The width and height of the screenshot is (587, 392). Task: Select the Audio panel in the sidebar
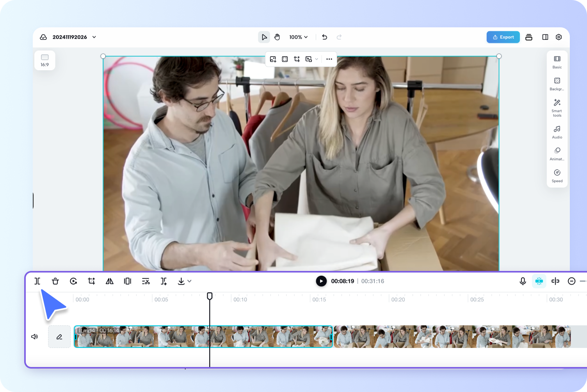pyautogui.click(x=557, y=132)
